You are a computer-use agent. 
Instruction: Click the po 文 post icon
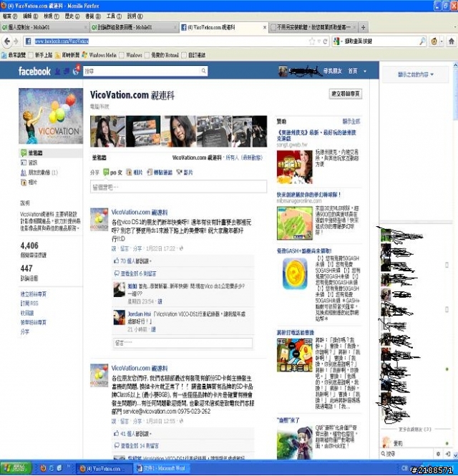coord(106,173)
